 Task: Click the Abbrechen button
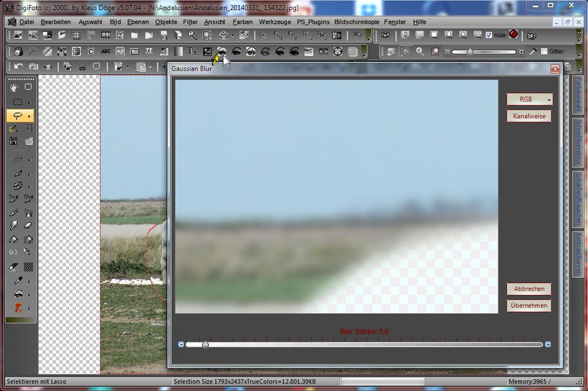[x=529, y=289]
